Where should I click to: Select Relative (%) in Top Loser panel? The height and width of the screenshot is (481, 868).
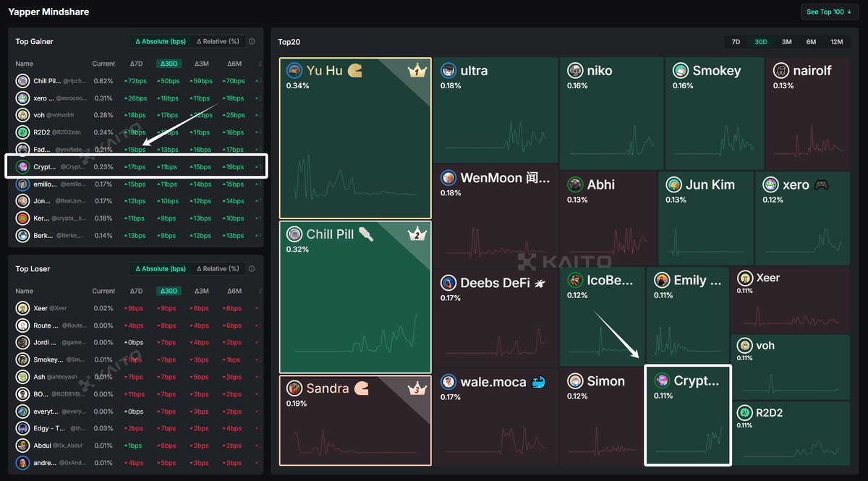218,268
